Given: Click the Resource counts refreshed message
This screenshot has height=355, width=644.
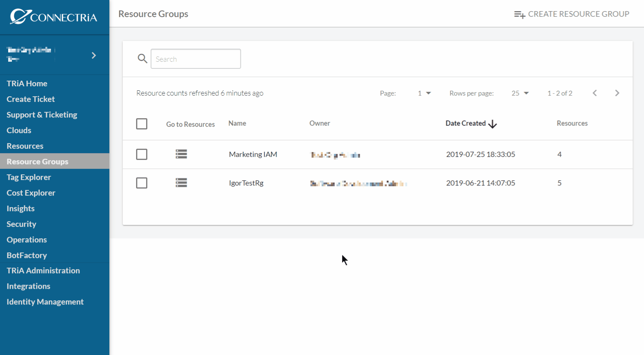Looking at the screenshot, I should [200, 93].
